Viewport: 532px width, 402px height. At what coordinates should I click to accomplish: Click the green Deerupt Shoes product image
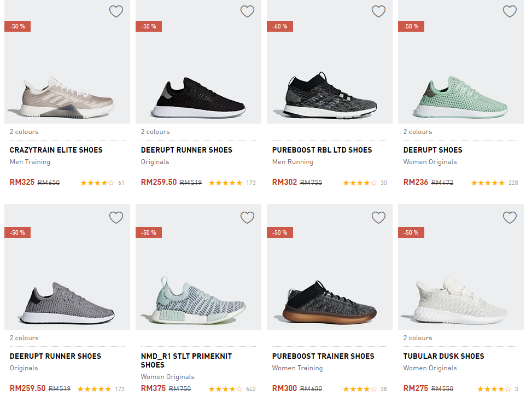[460, 96]
